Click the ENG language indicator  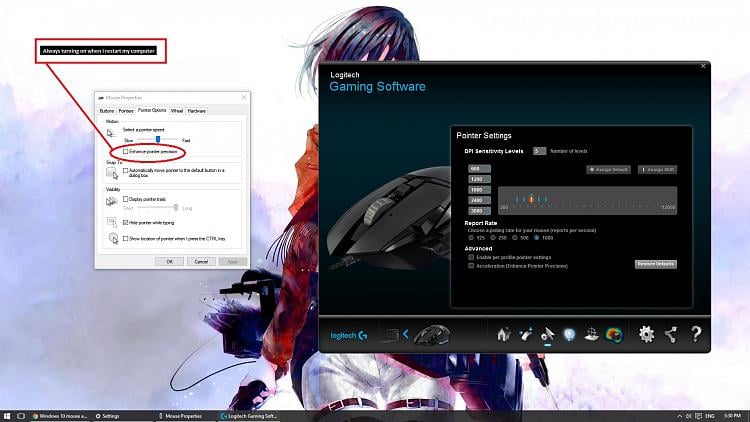[710, 416]
